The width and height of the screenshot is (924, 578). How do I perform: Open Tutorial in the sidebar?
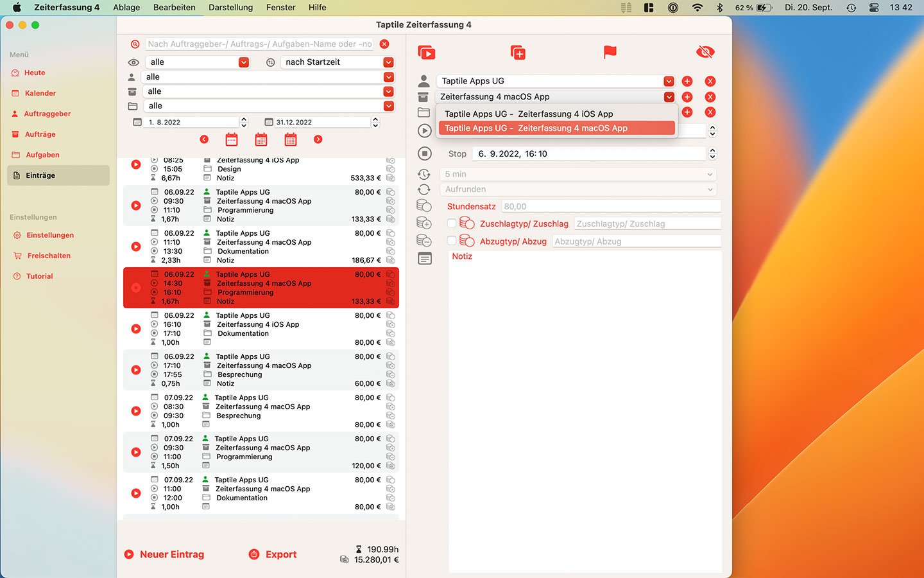[40, 276]
